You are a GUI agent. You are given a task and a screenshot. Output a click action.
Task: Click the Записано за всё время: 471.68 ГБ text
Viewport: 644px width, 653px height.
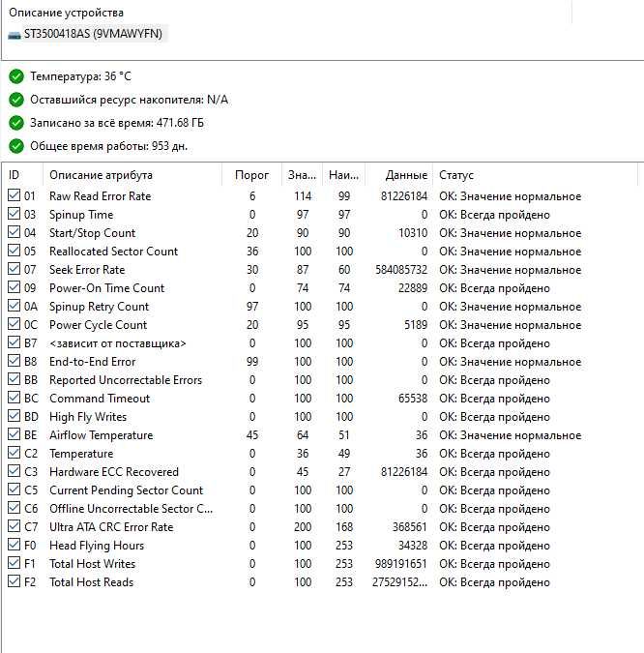tap(117, 123)
